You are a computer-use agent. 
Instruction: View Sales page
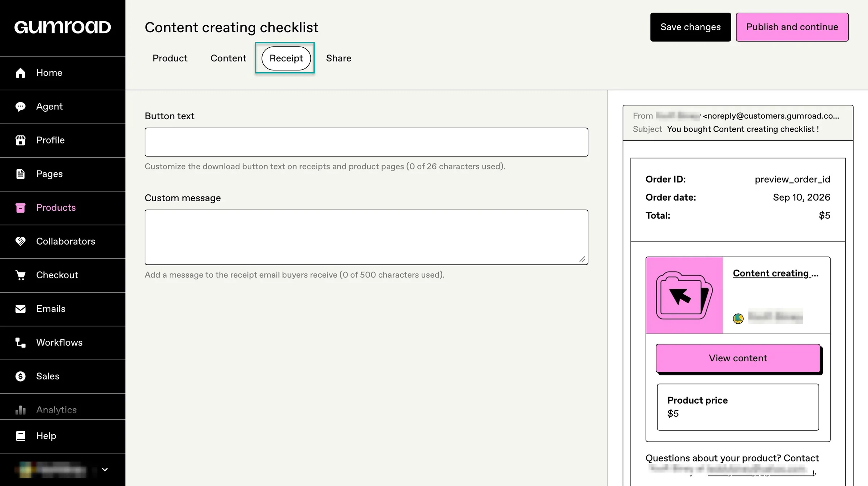click(x=63, y=376)
